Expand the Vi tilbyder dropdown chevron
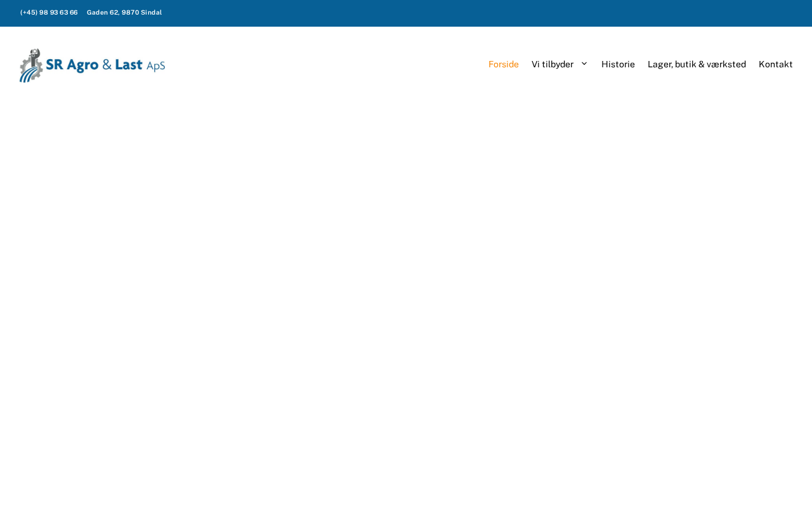The width and height of the screenshot is (812, 508). pos(584,64)
